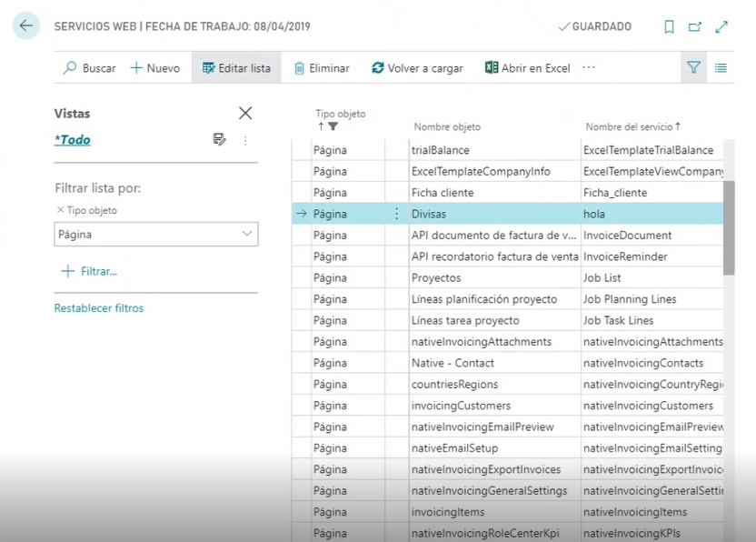The width and height of the screenshot is (756, 542).
Task: Open more toolbar options ellipsis
Action: 589,68
